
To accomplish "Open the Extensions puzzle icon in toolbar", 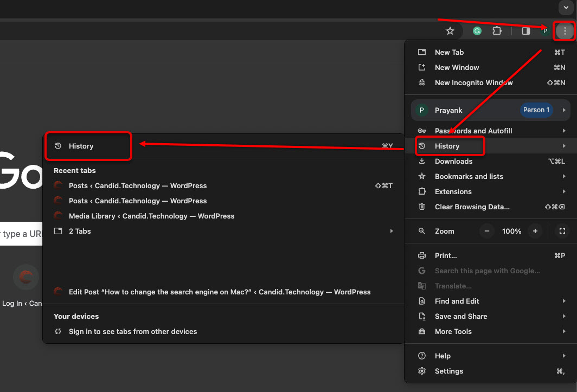I will (x=497, y=31).
